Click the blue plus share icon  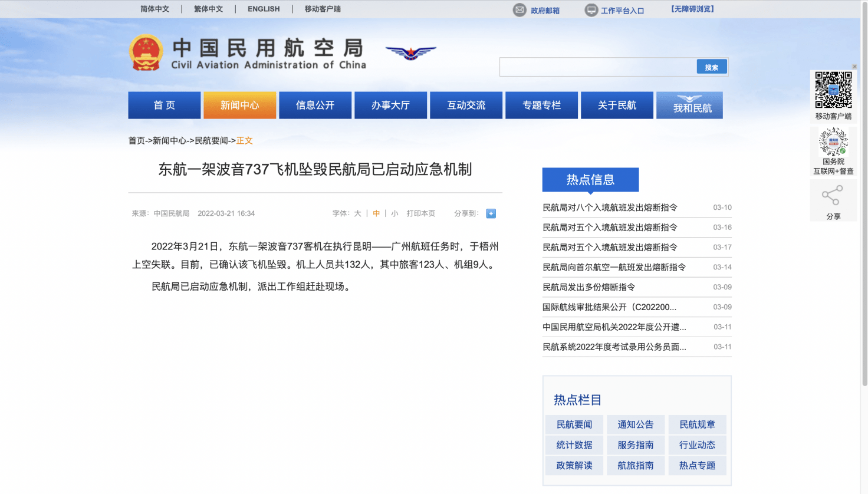(x=491, y=213)
